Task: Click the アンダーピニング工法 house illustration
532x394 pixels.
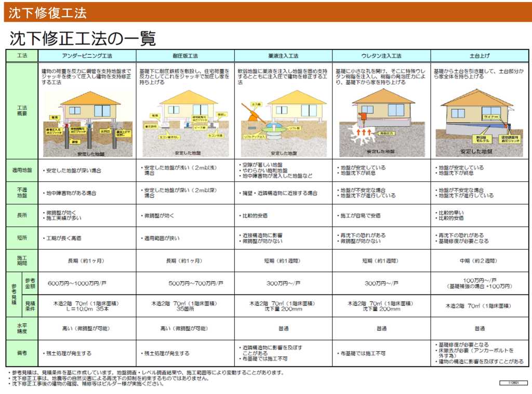Action: coord(87,124)
